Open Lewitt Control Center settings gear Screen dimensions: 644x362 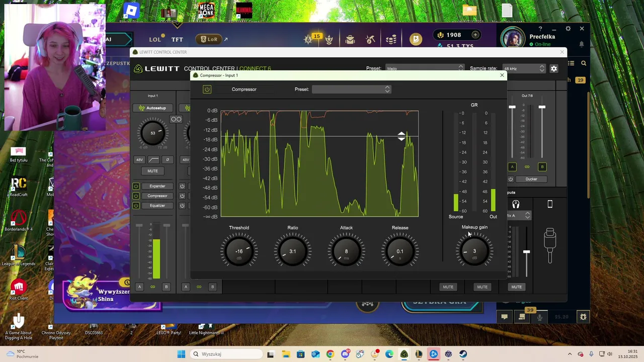coord(554,68)
